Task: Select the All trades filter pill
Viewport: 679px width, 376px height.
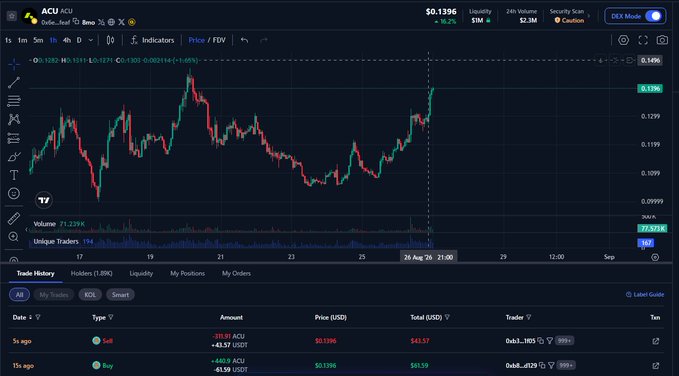Action: (x=19, y=295)
